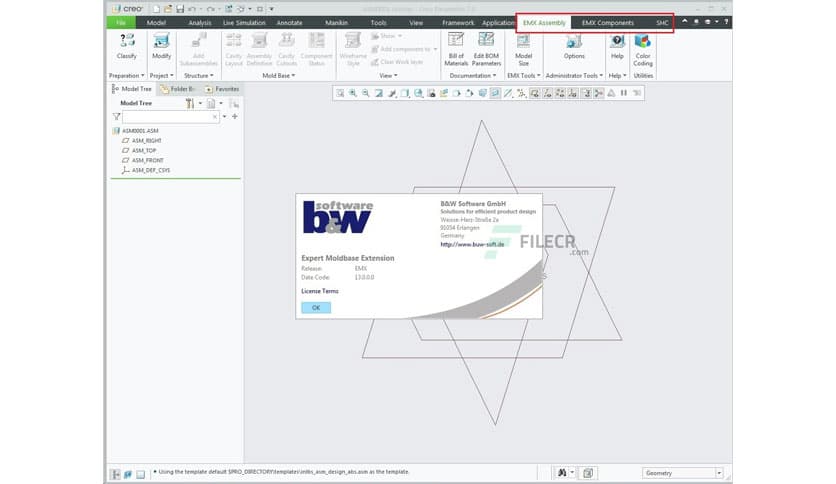This screenshot has width=836, height=484.
Task: Open the www.buw-soft.de link
Action: (x=472, y=245)
